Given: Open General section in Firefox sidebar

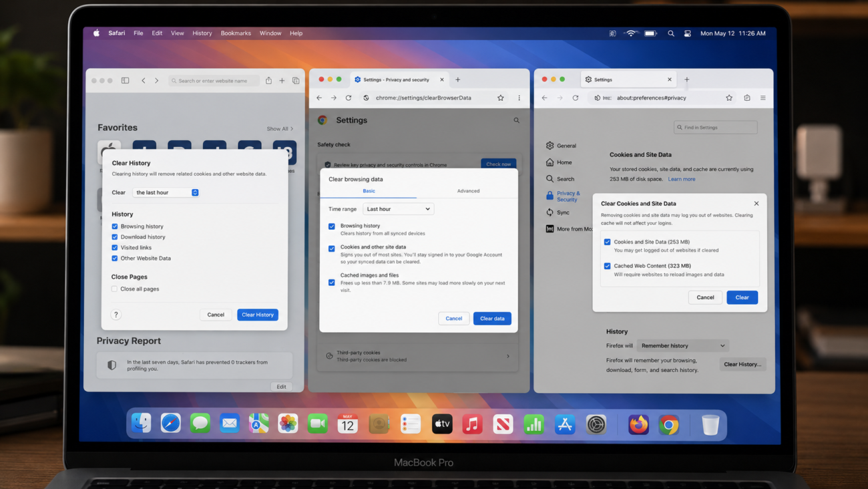Looking at the screenshot, I should 561,146.
